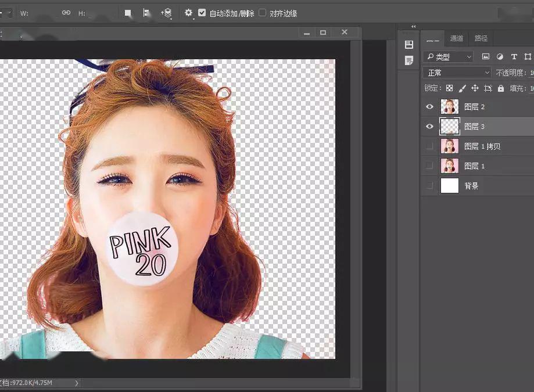Select the 图层 3 layer name
This screenshot has width=534, height=392.
point(474,127)
